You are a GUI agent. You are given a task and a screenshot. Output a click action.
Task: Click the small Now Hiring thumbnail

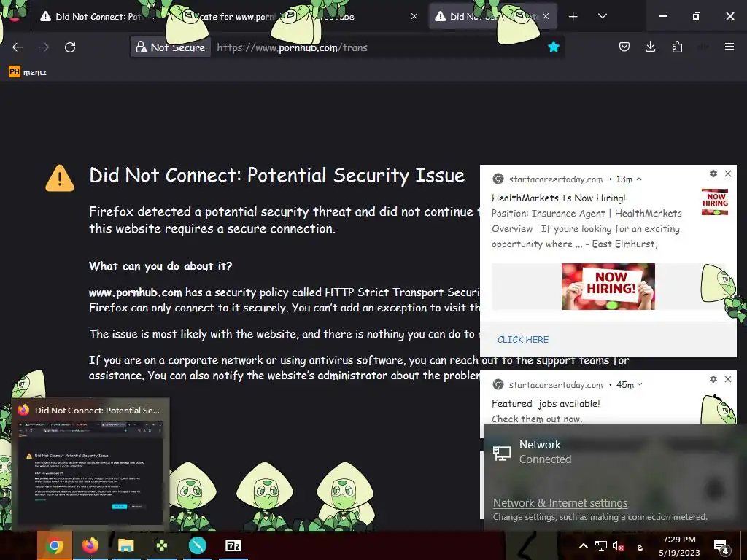715,202
